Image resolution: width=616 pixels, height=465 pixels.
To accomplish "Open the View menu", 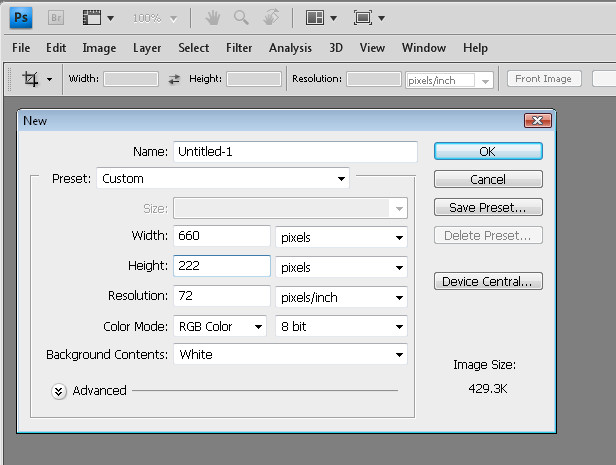I will click(372, 48).
